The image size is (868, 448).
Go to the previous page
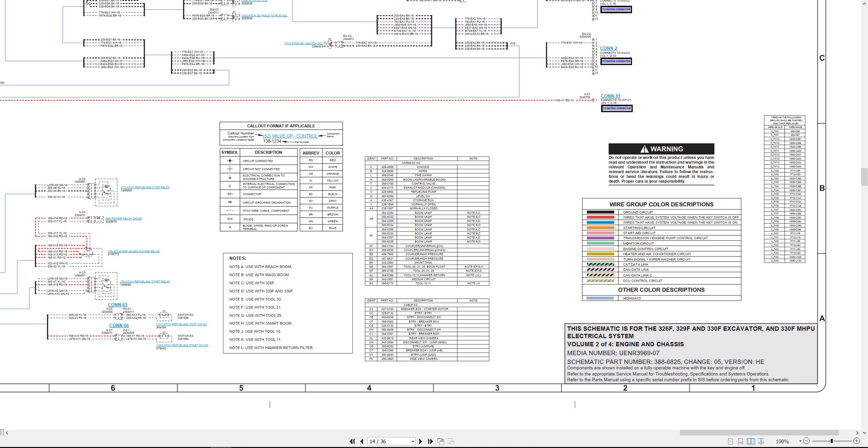click(x=362, y=441)
